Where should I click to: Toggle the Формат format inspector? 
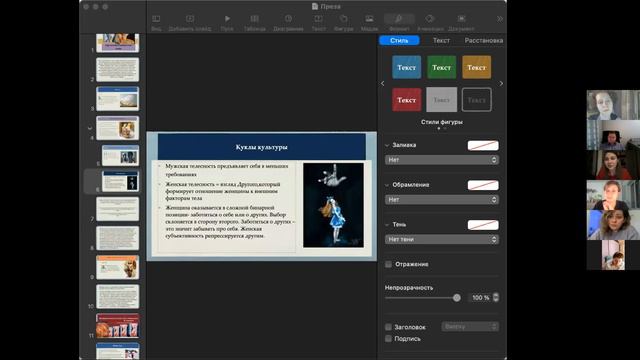coord(399,19)
